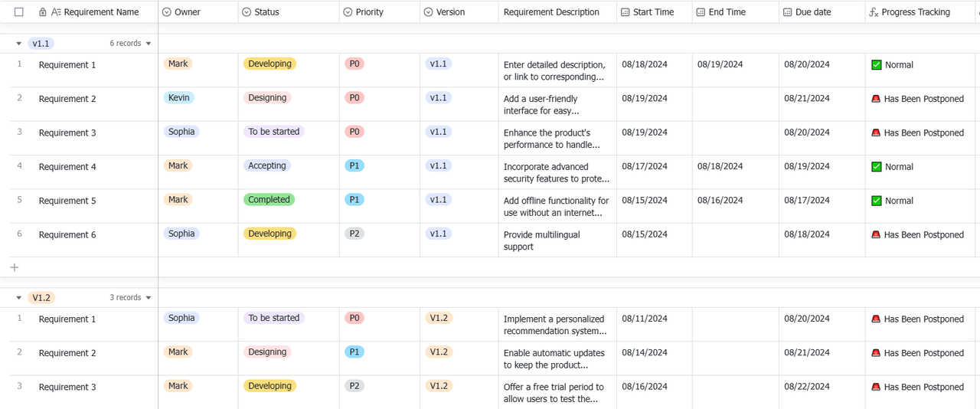This screenshot has height=409, width=980.
Task: Open the 6 records dropdown arrow
Action: pos(149,44)
